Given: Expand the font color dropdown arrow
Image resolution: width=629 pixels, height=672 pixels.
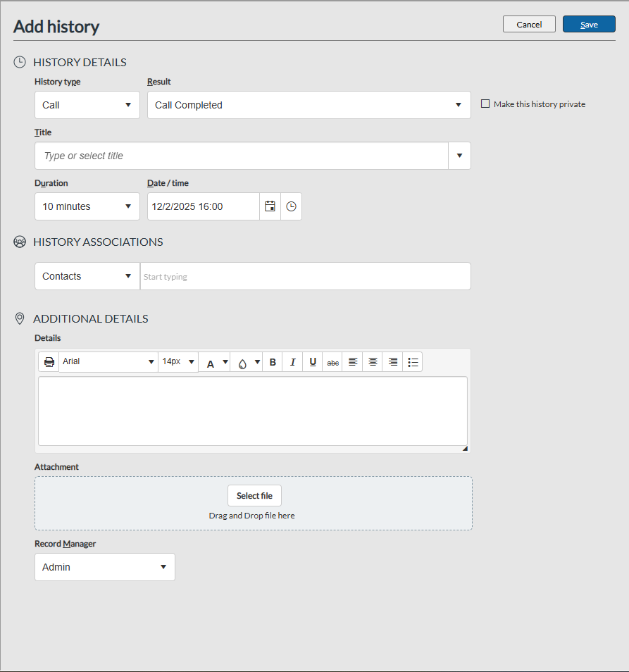Looking at the screenshot, I should pos(225,362).
